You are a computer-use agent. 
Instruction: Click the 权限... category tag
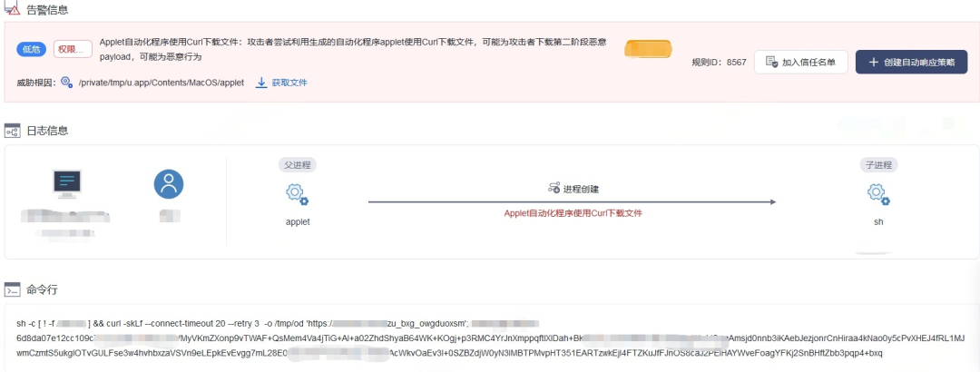click(73, 50)
